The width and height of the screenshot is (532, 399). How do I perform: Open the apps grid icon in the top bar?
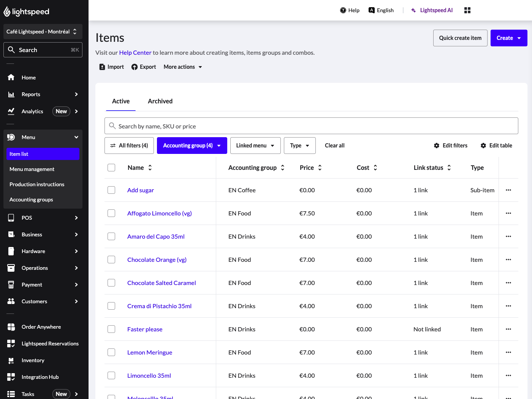click(x=467, y=10)
